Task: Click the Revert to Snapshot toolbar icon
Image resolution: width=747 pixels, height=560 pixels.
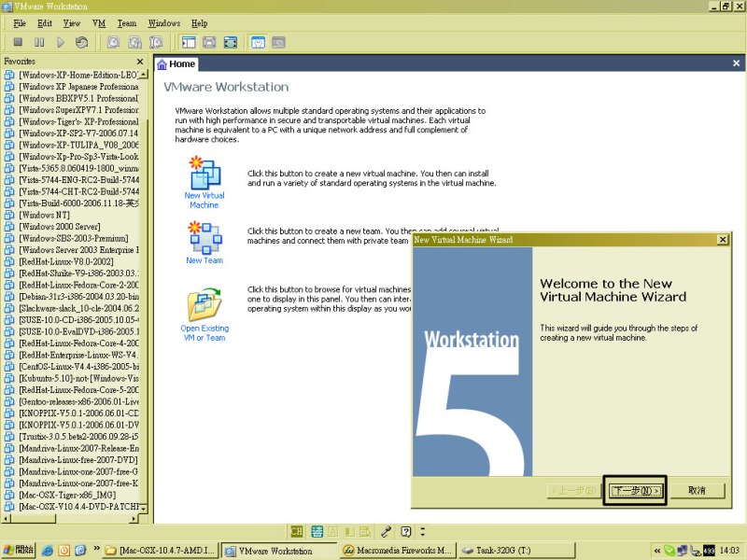Action: (x=134, y=42)
